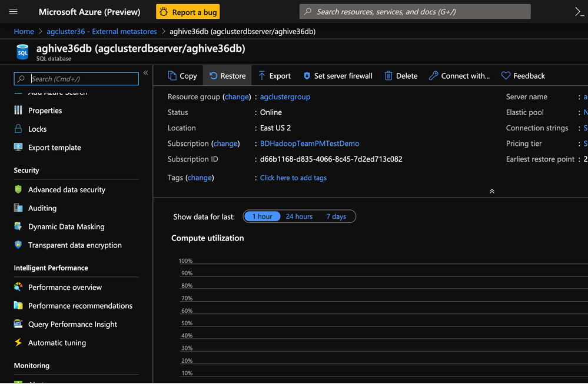Click the Delete trash icon
This screenshot has height=384, width=588.
(x=388, y=76)
